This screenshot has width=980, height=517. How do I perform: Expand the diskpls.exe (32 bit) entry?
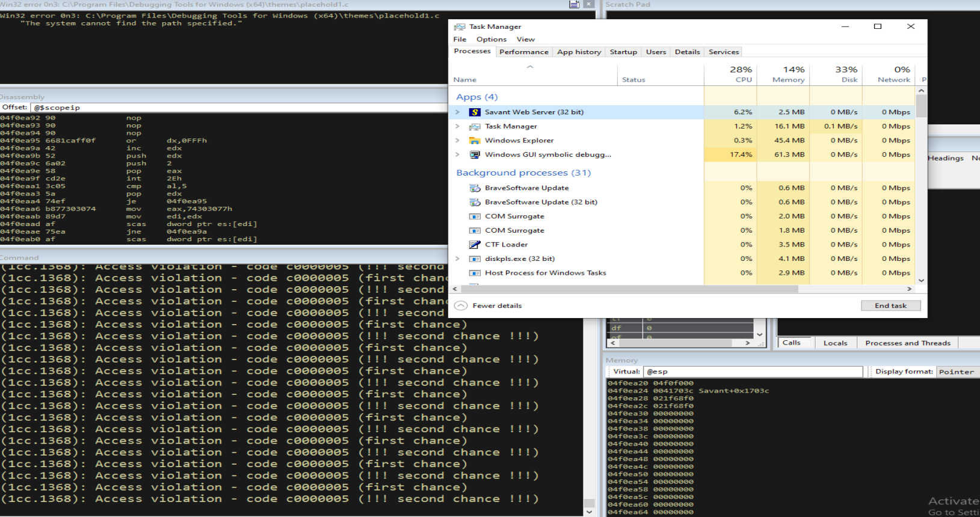coord(457,258)
